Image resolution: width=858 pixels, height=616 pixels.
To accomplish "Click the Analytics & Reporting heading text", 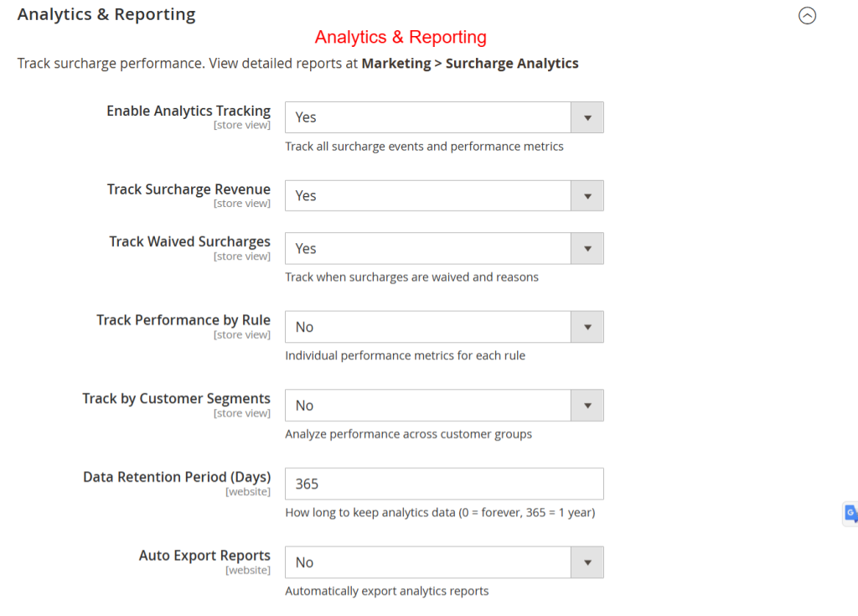I will (x=106, y=14).
